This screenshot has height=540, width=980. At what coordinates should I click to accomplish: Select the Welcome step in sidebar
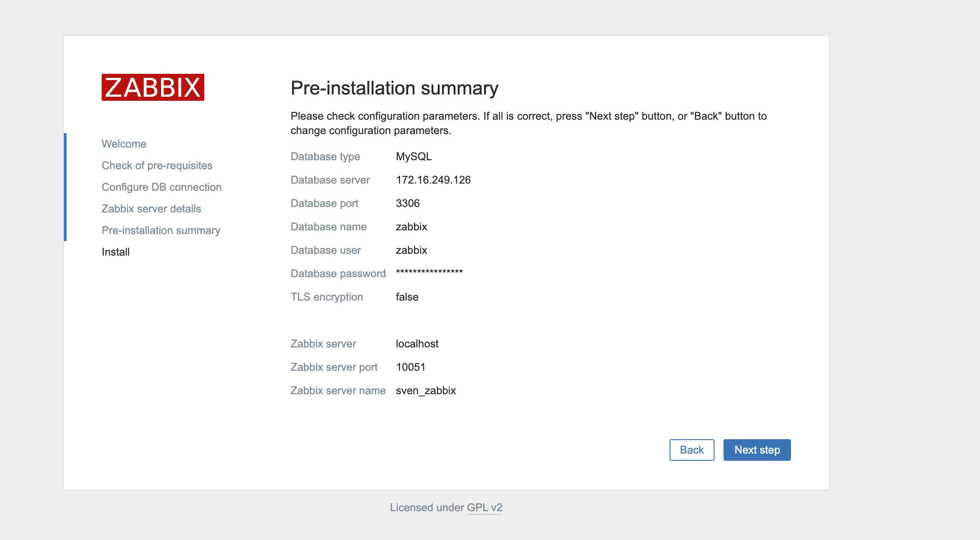tap(124, 144)
